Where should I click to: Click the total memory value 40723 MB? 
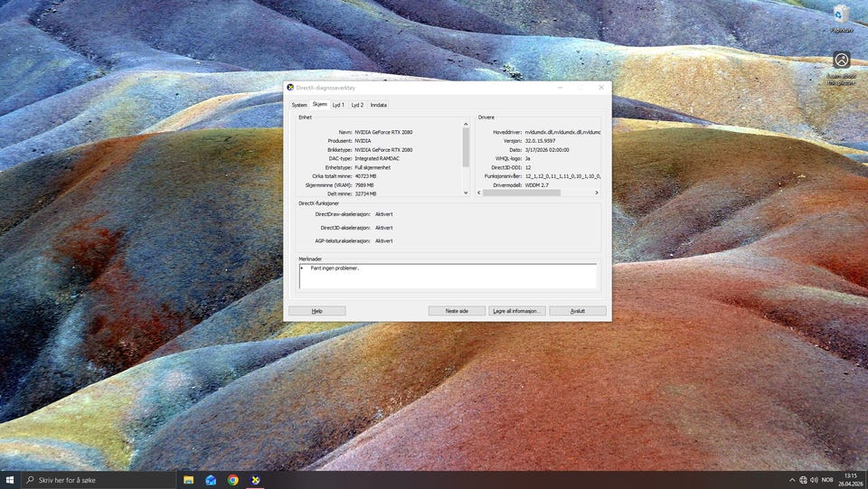click(x=365, y=176)
